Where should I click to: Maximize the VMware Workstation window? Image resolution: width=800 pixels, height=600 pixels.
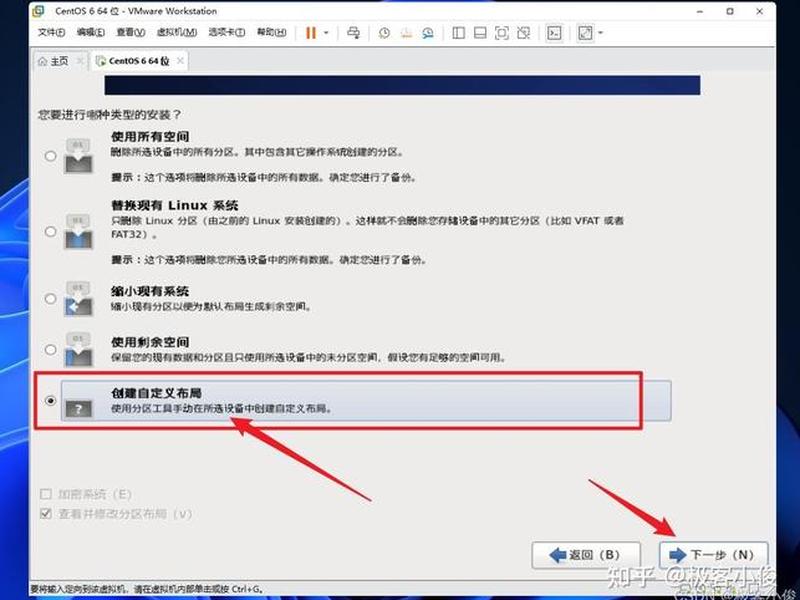[730, 11]
